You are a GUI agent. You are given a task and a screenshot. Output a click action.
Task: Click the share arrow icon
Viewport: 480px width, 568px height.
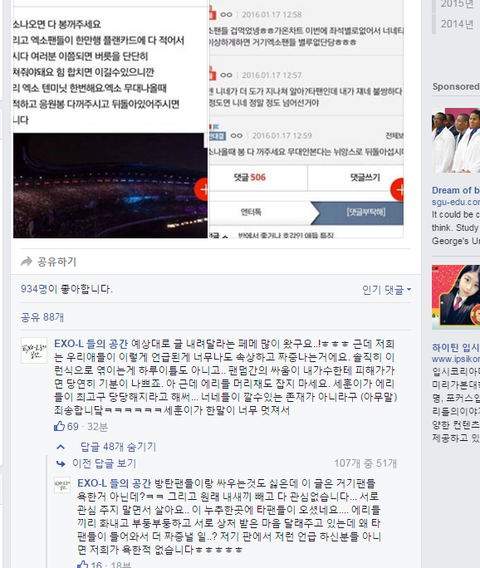point(26,262)
